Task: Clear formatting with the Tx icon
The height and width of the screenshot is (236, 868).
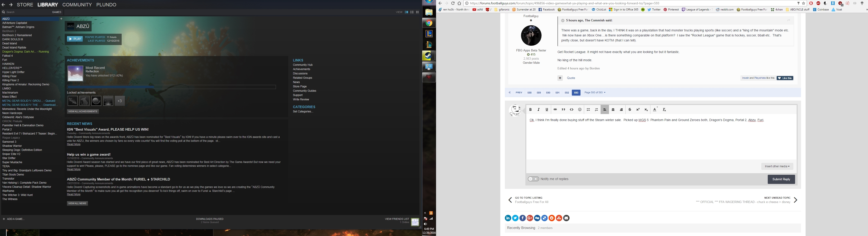Action: pos(665,110)
